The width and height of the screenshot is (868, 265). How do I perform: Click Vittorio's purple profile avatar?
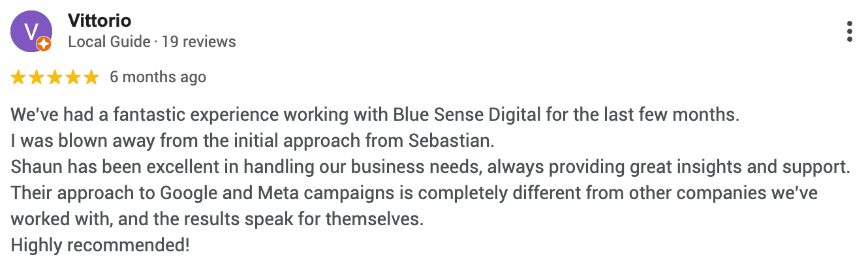pos(31,31)
